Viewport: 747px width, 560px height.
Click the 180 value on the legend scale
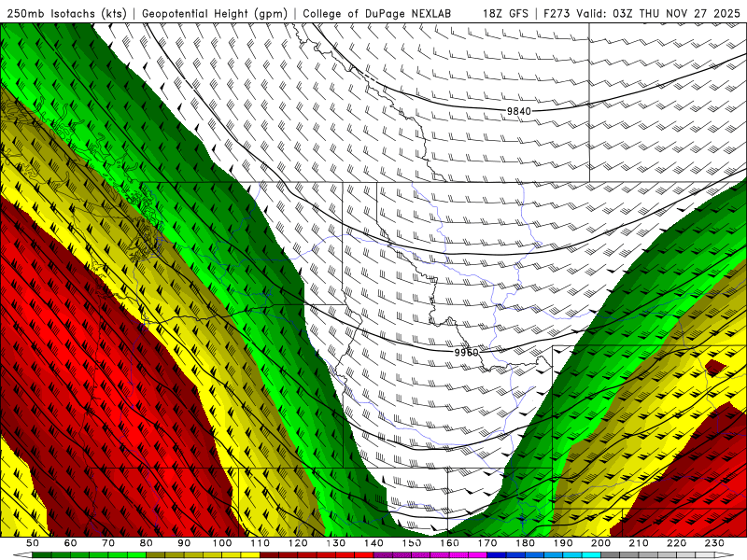(x=525, y=543)
